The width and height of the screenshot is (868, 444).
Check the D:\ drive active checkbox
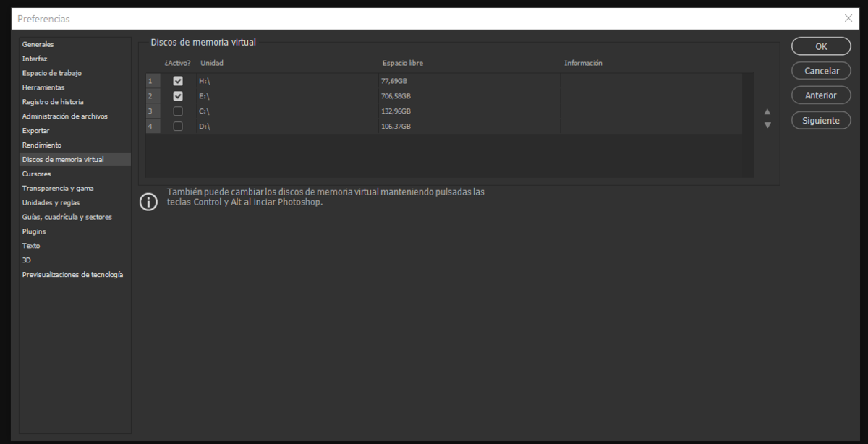click(x=178, y=126)
